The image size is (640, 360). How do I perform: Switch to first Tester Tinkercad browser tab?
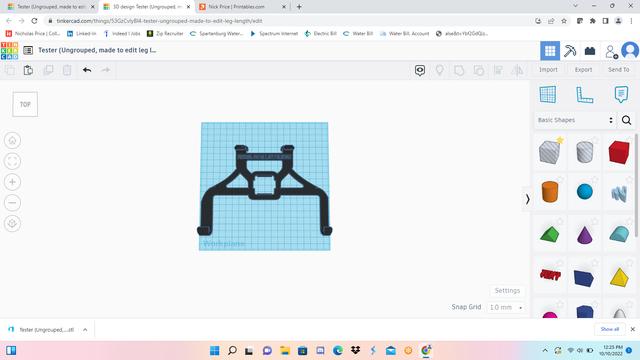(51, 7)
